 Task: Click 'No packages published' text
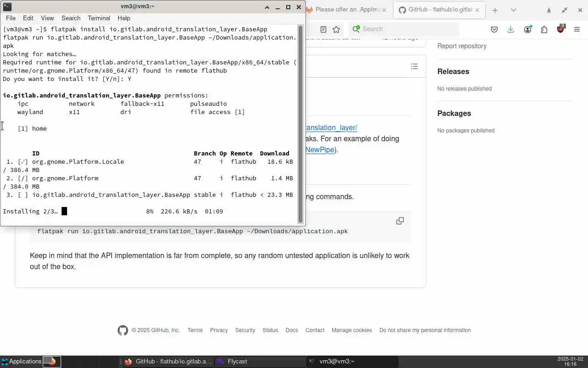[466, 131]
